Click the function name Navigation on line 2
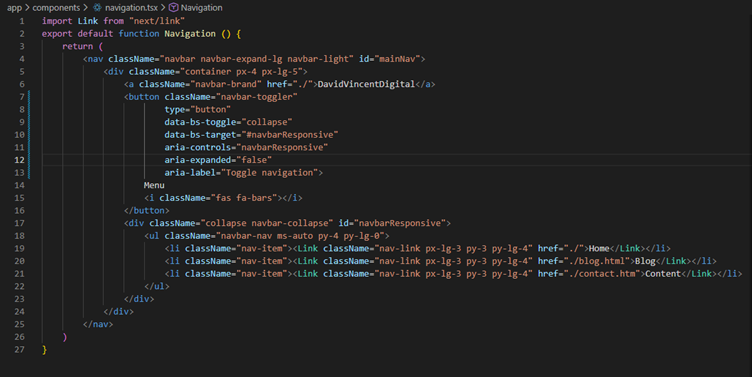The width and height of the screenshot is (752, 377). click(190, 34)
